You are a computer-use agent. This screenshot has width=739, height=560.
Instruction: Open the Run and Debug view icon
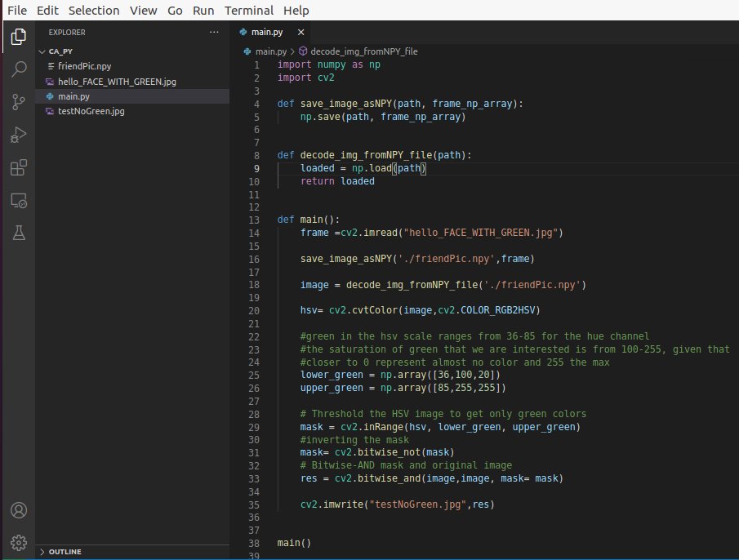(x=19, y=135)
